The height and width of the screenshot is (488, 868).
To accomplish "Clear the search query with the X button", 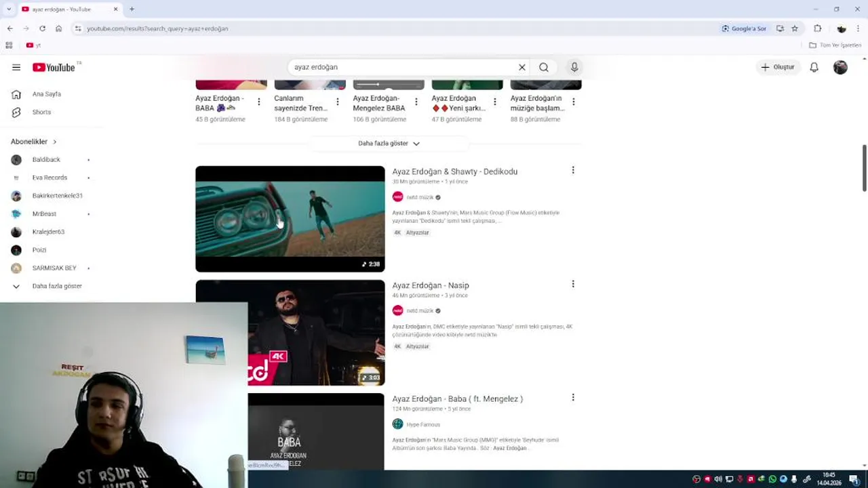I will pyautogui.click(x=522, y=67).
